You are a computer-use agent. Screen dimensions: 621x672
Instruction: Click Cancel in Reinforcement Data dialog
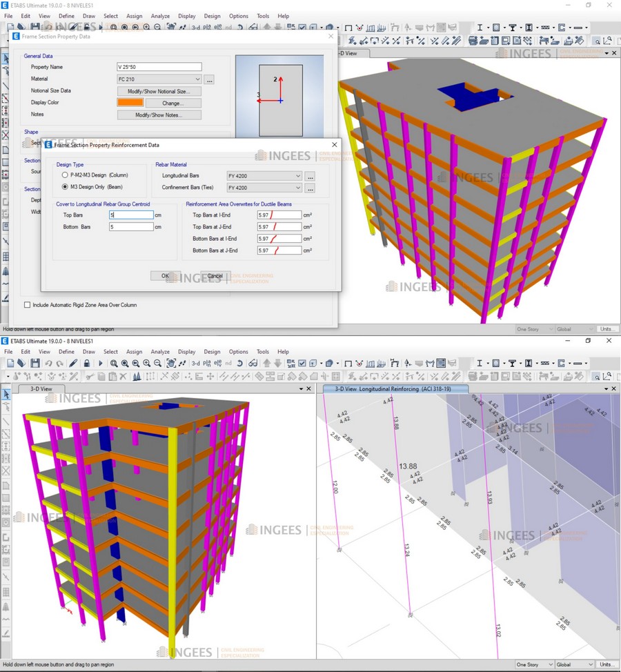(x=215, y=276)
